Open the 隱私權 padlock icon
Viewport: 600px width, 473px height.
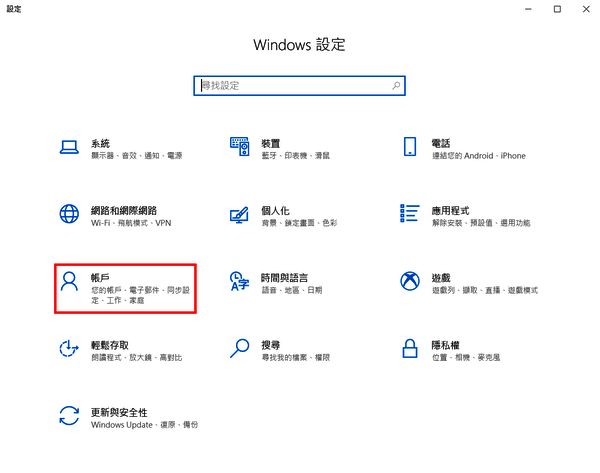click(410, 348)
